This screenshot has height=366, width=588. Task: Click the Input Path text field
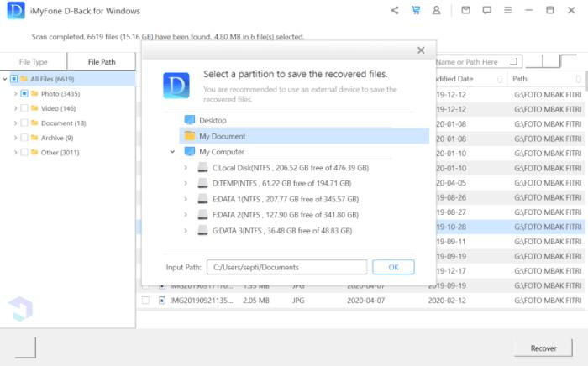tap(287, 267)
